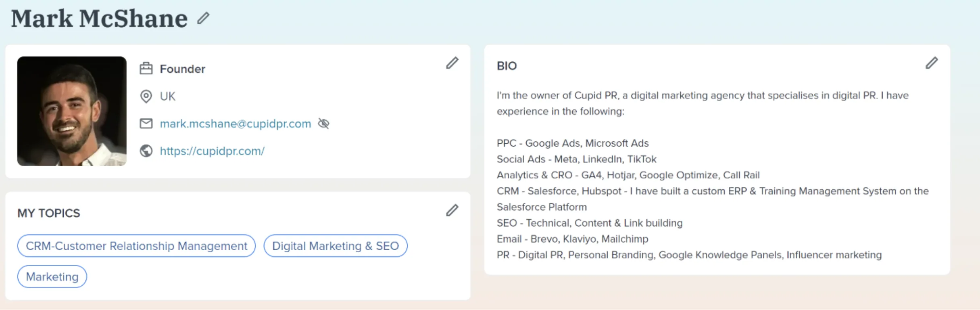The image size is (980, 310).
Task: Open the mark.mcshane@cupidpr.com email link
Action: point(235,124)
